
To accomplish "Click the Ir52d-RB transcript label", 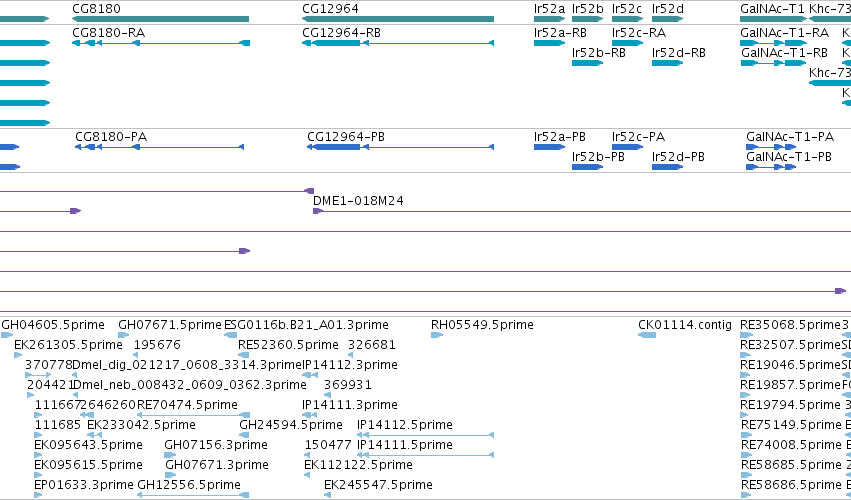I will 678,53.
